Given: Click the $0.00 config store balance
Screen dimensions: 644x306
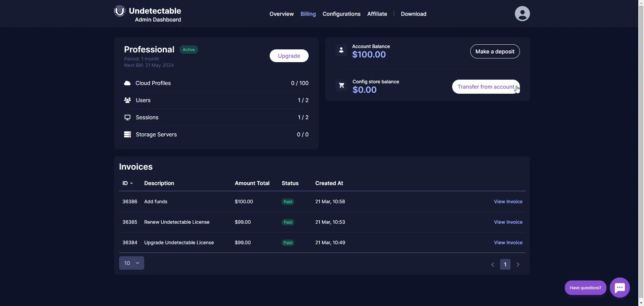Looking at the screenshot, I should (365, 90).
